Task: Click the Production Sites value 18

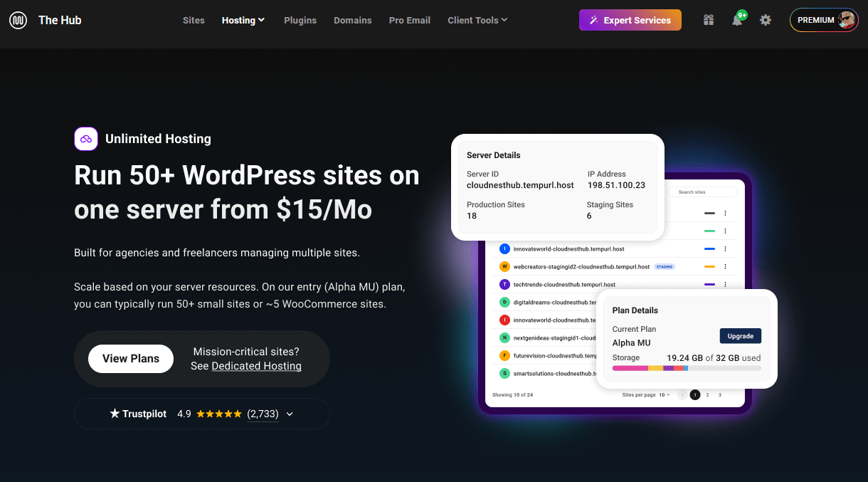Action: 472,216
